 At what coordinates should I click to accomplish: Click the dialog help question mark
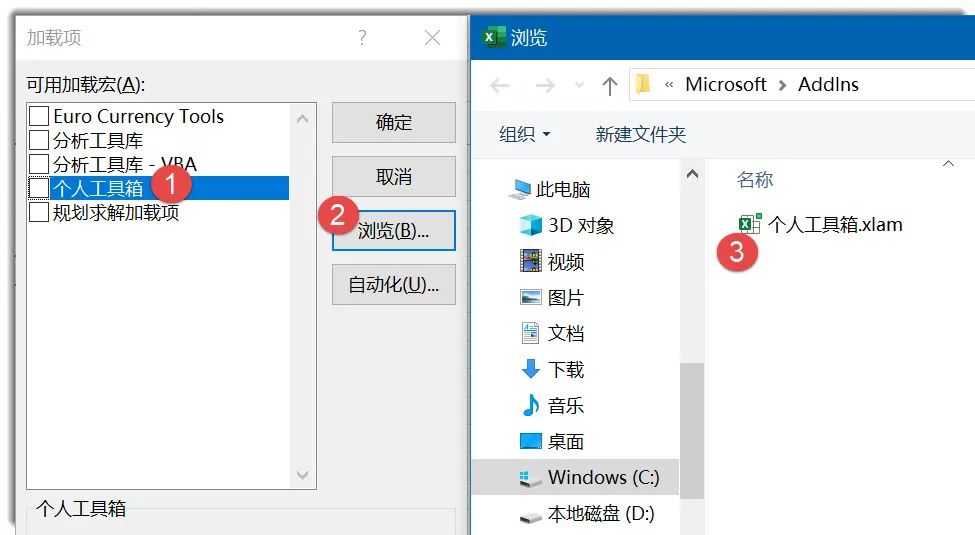(362, 37)
